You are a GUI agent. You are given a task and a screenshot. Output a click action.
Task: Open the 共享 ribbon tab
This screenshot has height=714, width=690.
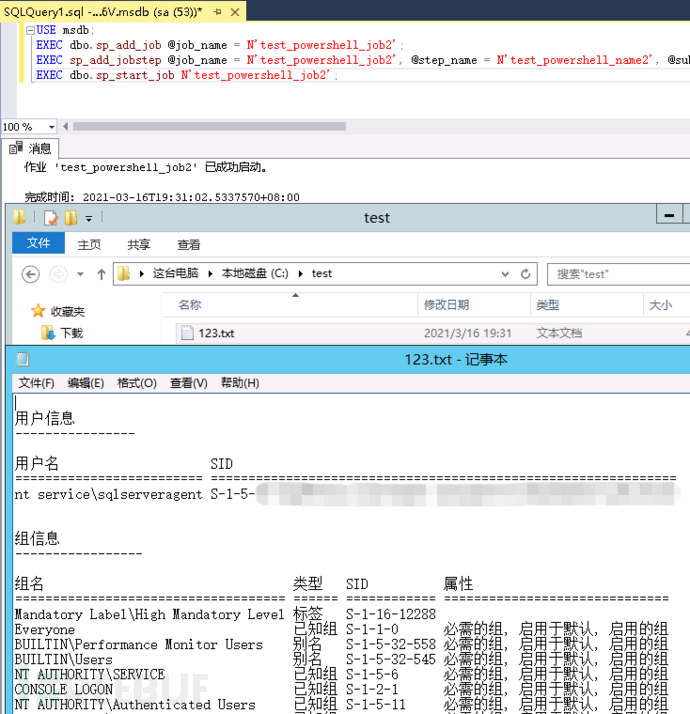pyautogui.click(x=138, y=245)
